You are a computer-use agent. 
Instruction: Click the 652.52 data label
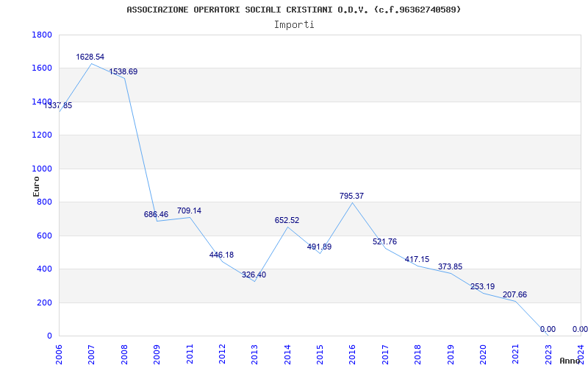287,220
